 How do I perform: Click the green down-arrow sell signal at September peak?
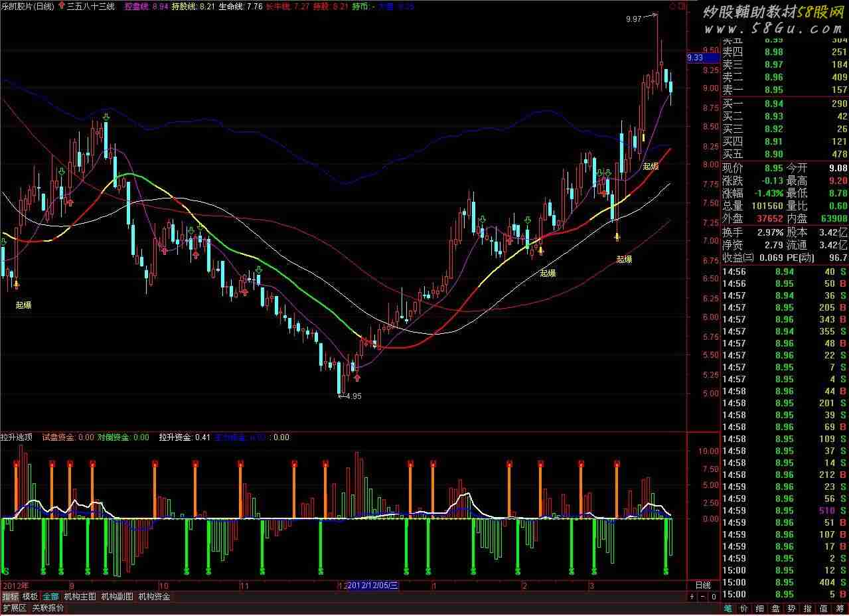(x=106, y=117)
